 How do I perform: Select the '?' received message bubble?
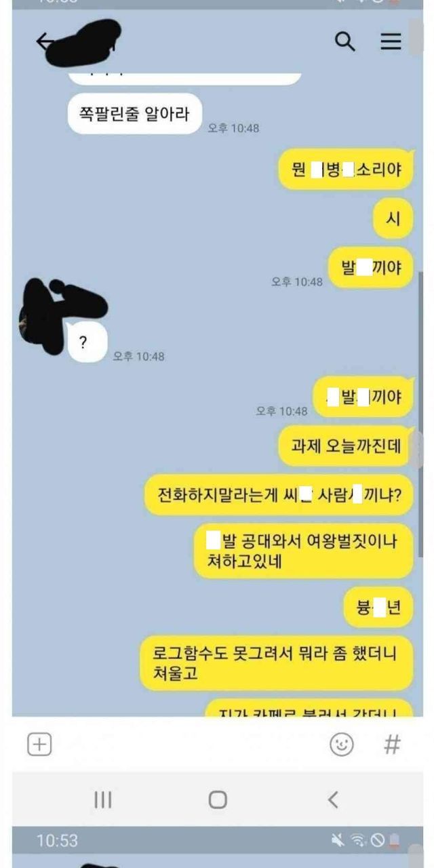tap(87, 342)
